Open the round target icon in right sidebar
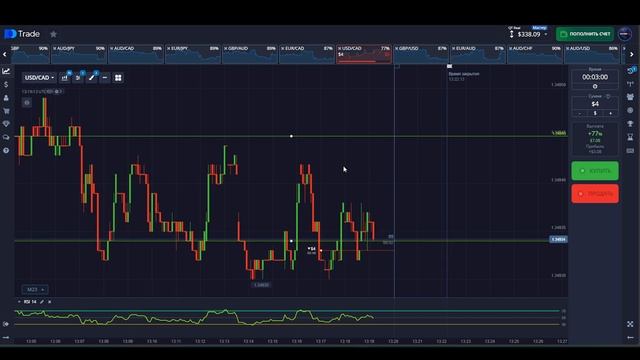Screen dimensions: 640x360 [x=631, y=111]
